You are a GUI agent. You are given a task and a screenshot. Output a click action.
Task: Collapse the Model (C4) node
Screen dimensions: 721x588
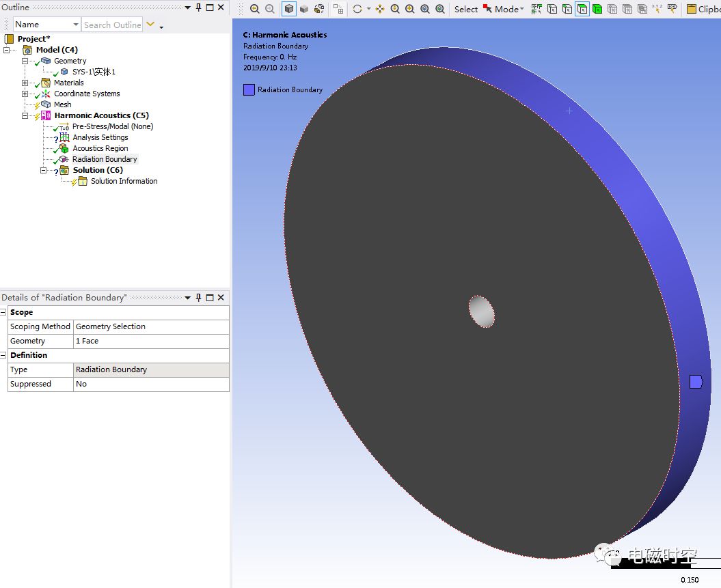6,50
